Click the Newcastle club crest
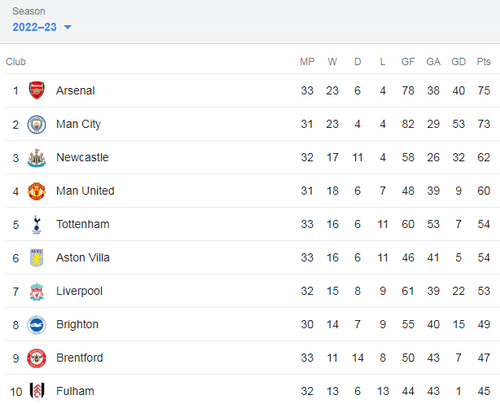 click(37, 158)
